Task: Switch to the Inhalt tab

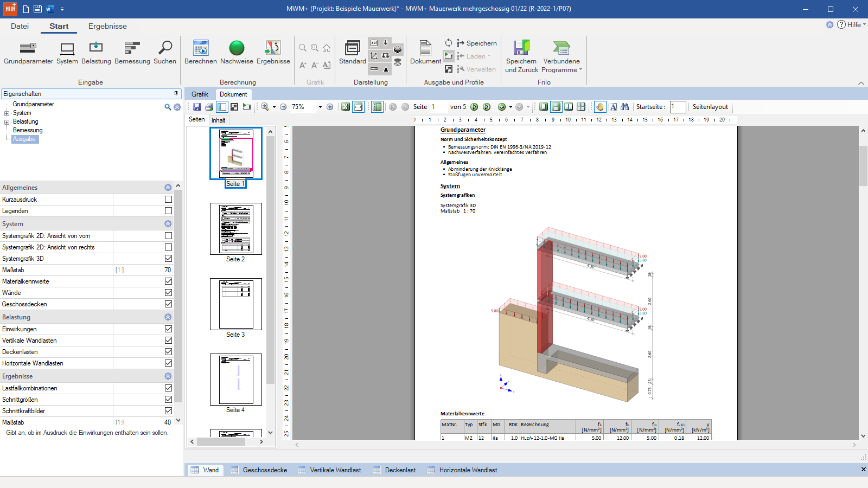Action: click(x=218, y=120)
